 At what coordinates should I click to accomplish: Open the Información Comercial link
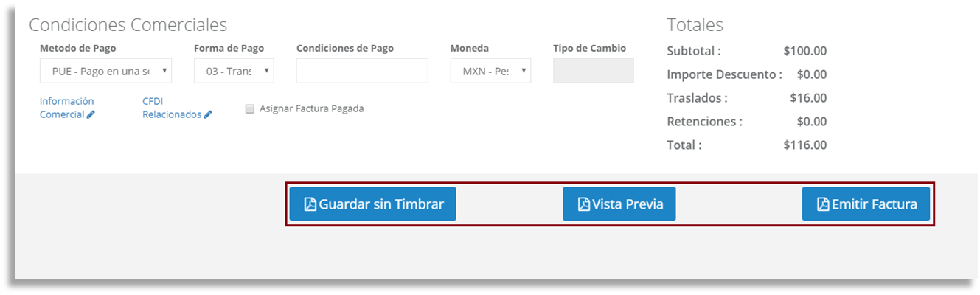point(67,108)
